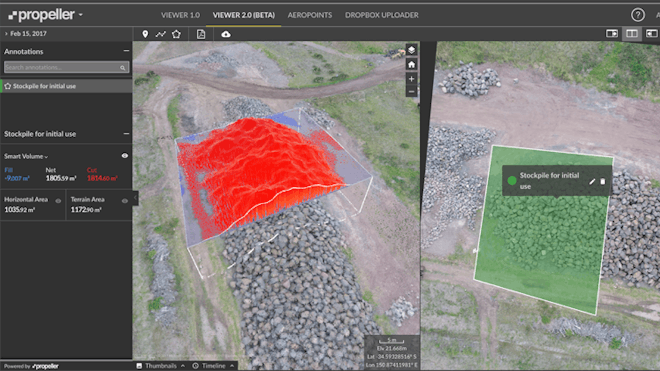Reset view with the home icon
This screenshot has width=660, height=371.
(412, 64)
